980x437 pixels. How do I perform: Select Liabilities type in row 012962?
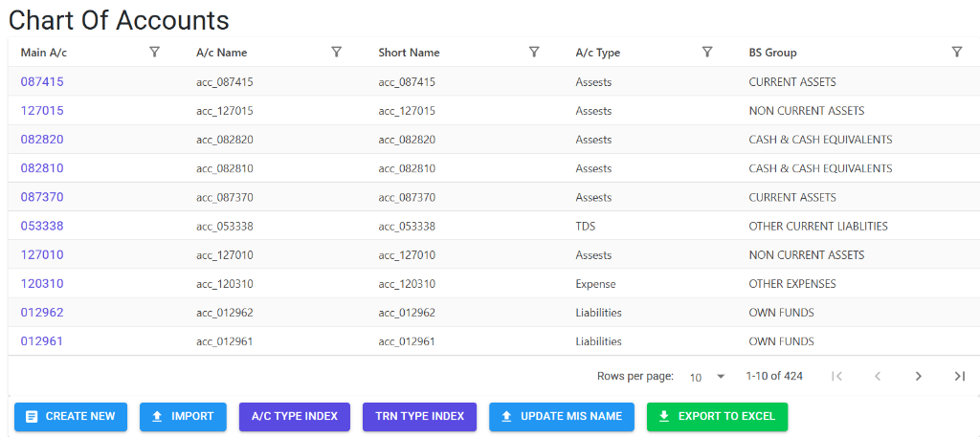click(598, 313)
